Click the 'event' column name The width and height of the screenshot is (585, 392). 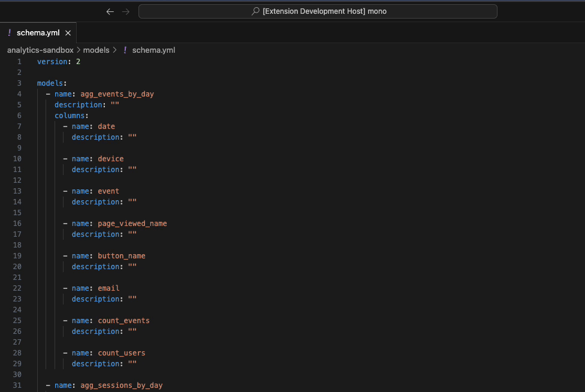[108, 191]
